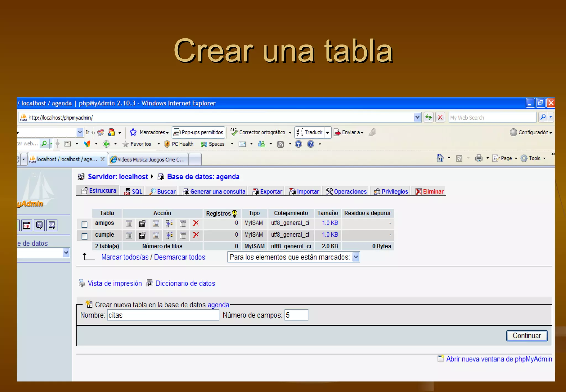The image size is (566, 392).
Task: Open the PC Health toolbar item
Action: pyautogui.click(x=179, y=144)
